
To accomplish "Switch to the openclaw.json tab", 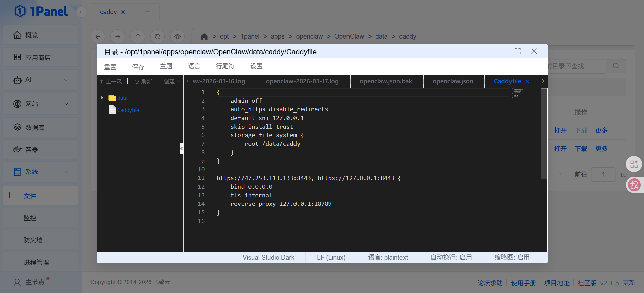I will (x=452, y=81).
